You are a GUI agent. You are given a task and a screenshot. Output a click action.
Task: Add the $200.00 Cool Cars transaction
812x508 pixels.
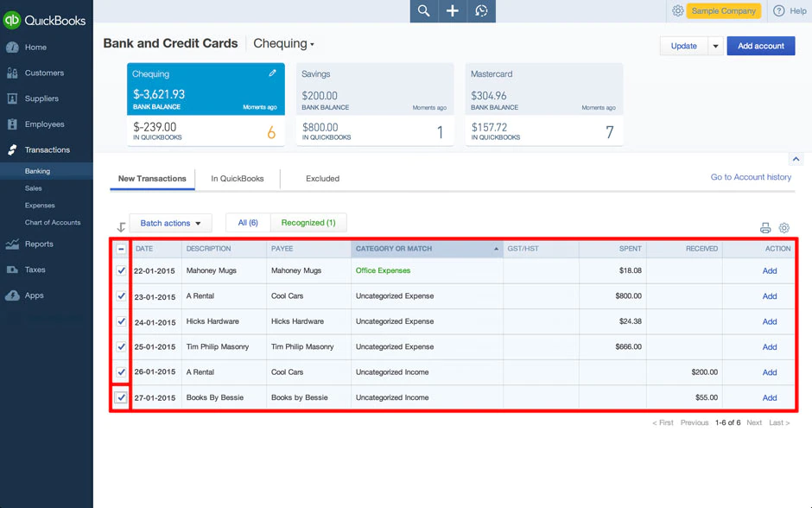tap(770, 372)
